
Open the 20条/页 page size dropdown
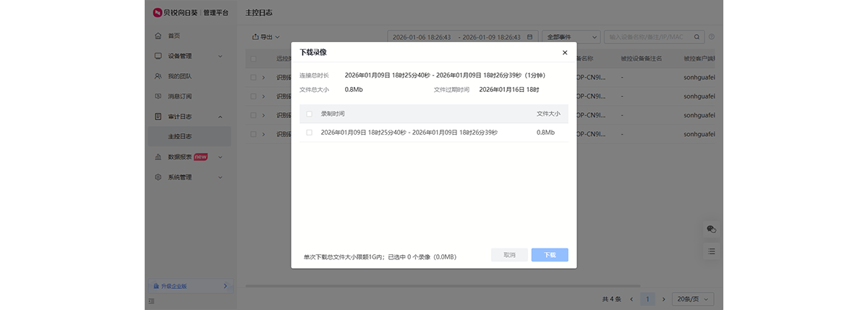(x=693, y=299)
